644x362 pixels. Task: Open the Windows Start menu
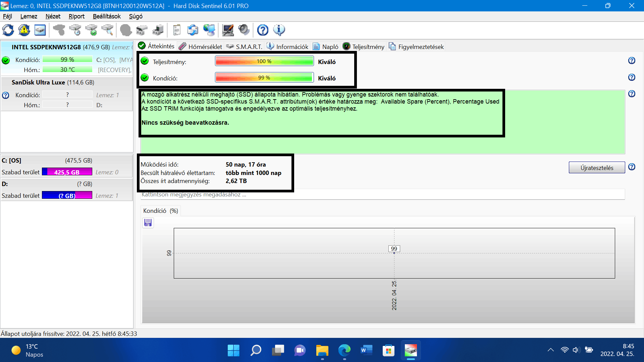[233, 351]
